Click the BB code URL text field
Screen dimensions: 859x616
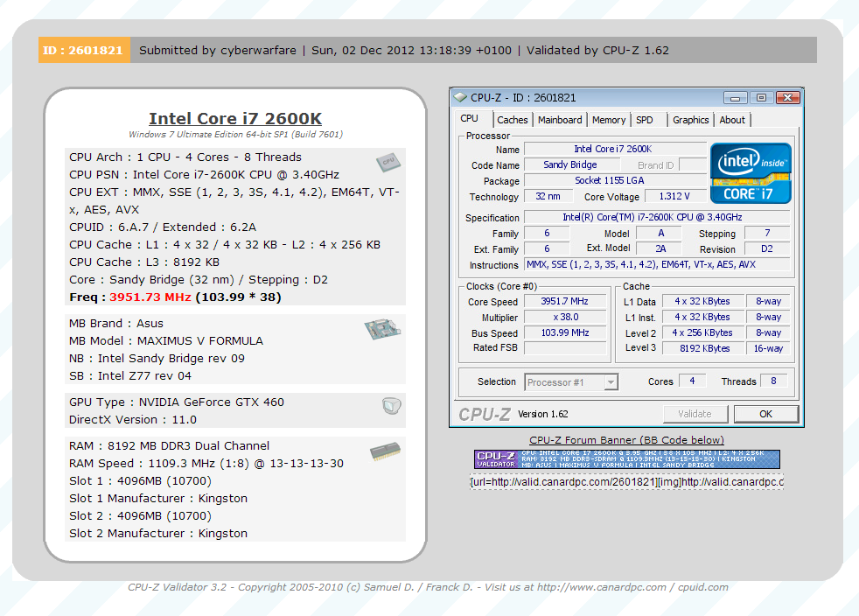point(626,482)
